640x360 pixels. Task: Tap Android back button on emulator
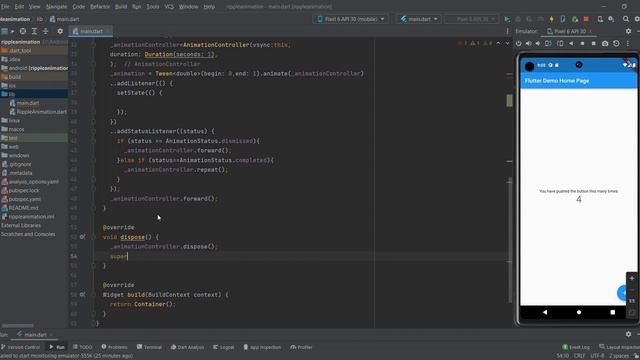(545, 312)
